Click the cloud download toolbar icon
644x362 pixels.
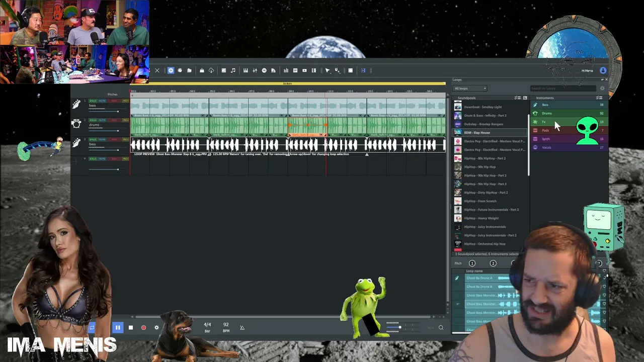click(211, 70)
